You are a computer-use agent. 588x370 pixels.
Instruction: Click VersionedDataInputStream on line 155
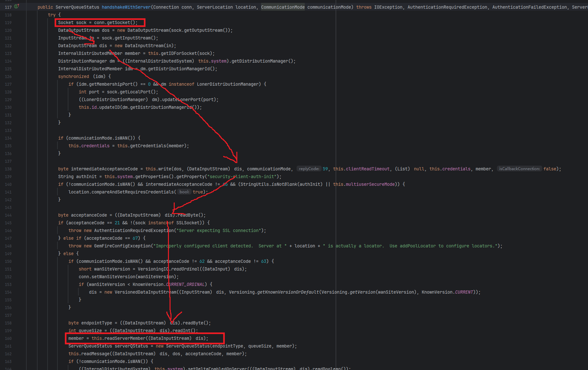[145, 292]
